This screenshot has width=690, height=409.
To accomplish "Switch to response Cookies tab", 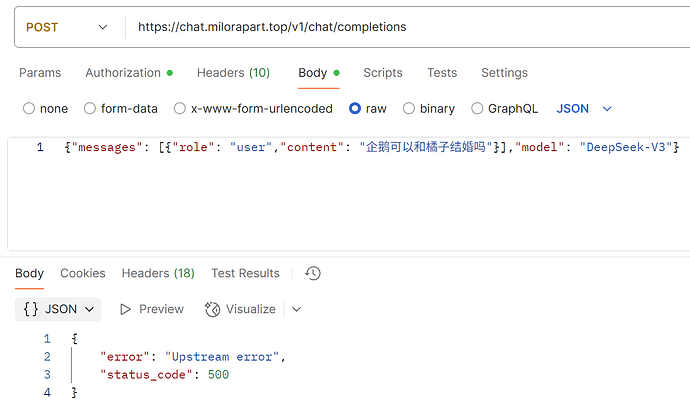I will point(83,273).
